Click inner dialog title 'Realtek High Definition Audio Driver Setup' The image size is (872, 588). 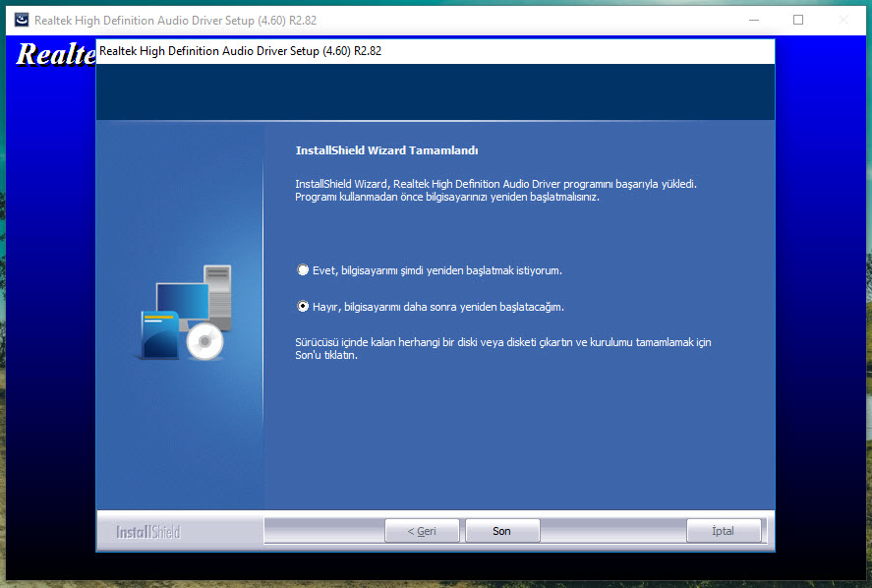tap(240, 51)
